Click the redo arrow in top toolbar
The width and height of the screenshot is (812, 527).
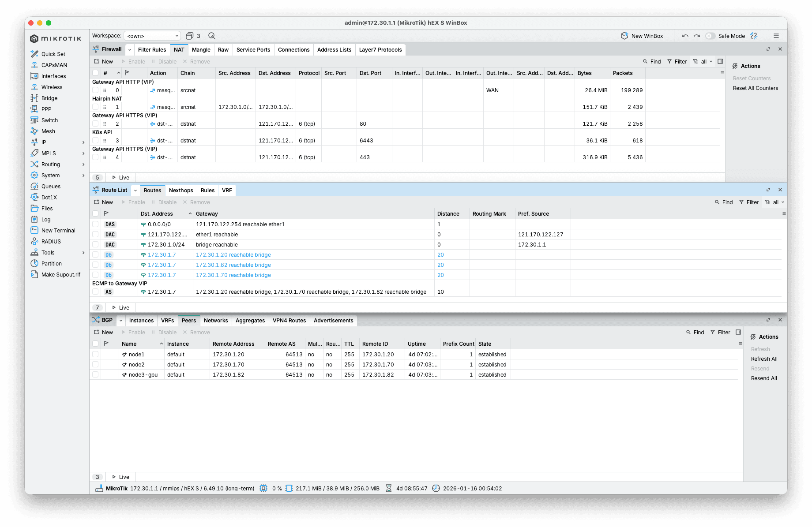(697, 36)
